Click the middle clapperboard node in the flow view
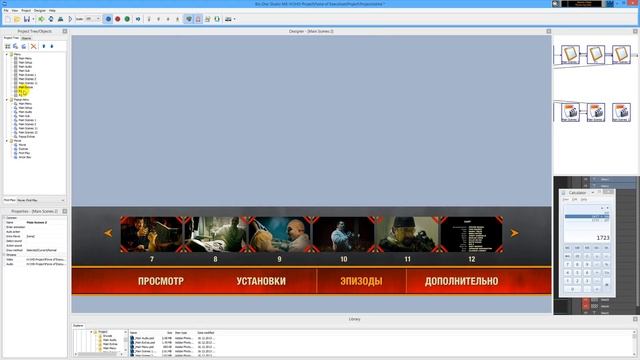The height and width of the screenshot is (360, 640). coord(596,112)
